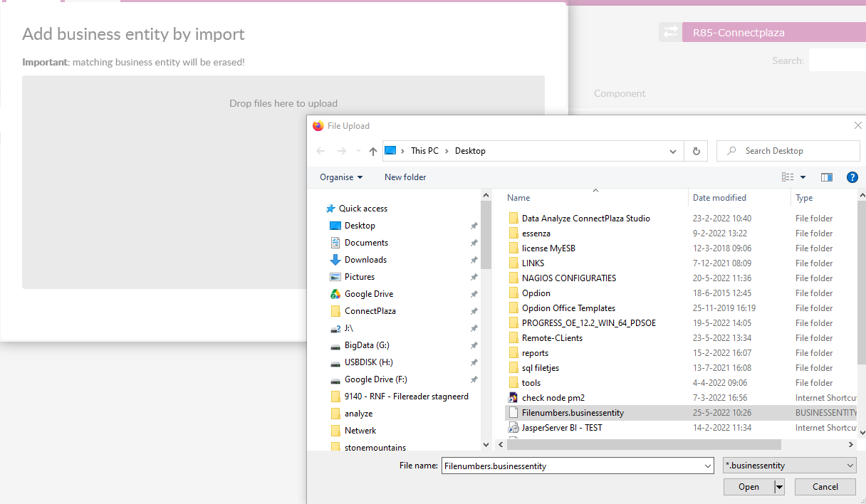
Task: Click the Open button split arrow
Action: (779, 487)
